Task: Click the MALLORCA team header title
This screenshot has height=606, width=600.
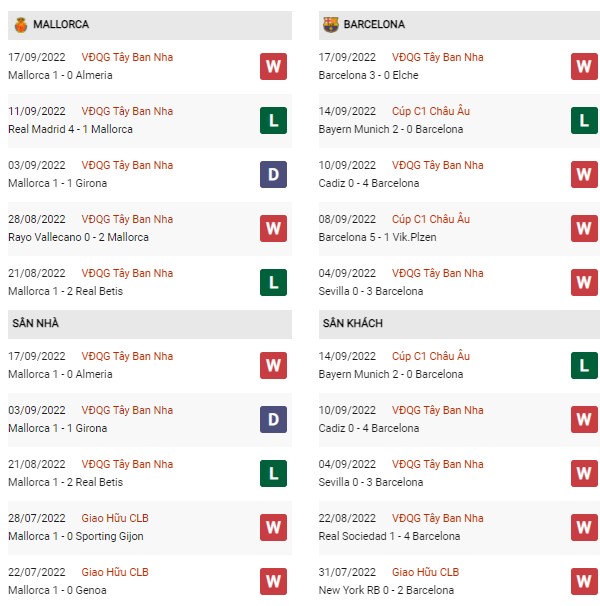Action: pyautogui.click(x=61, y=24)
